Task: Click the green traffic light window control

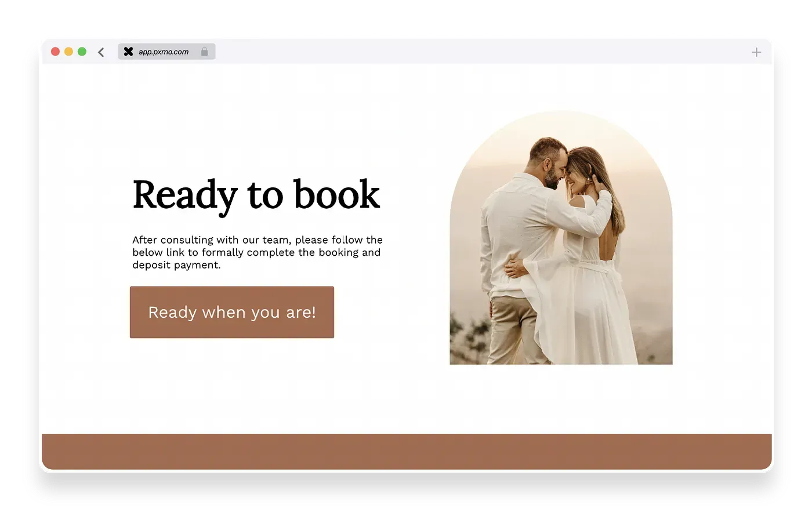Action: point(82,51)
